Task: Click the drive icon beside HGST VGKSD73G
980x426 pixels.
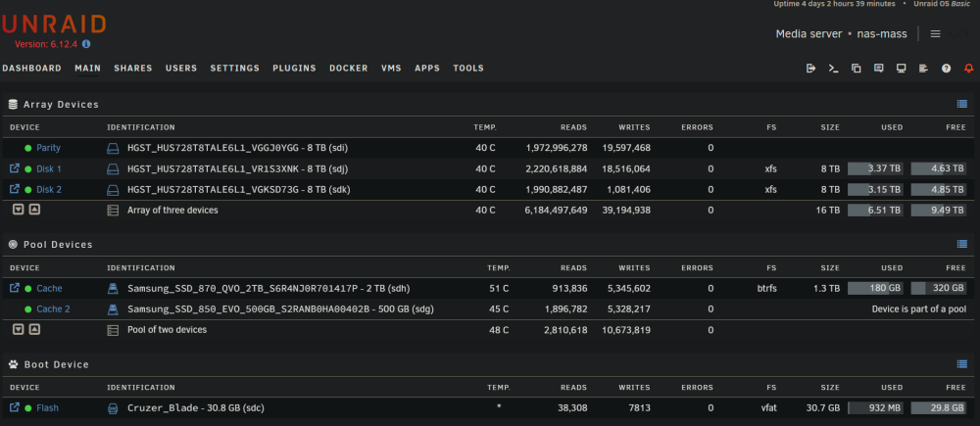Action: click(x=113, y=189)
